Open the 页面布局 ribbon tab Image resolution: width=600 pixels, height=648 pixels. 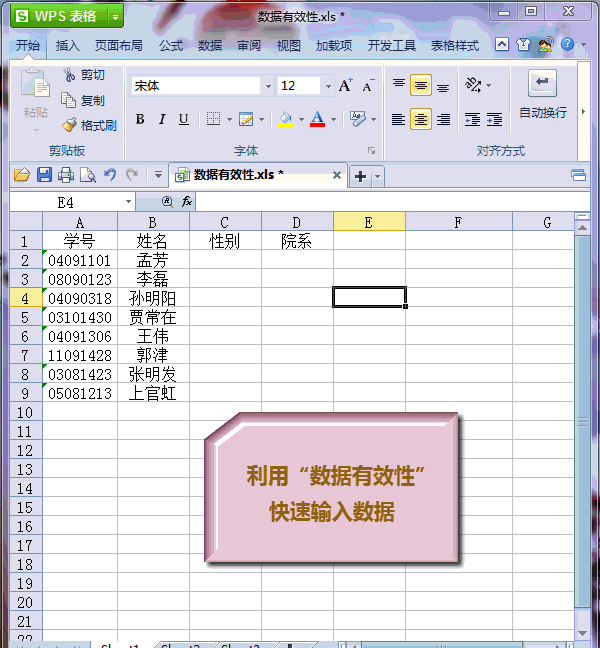[x=119, y=45]
